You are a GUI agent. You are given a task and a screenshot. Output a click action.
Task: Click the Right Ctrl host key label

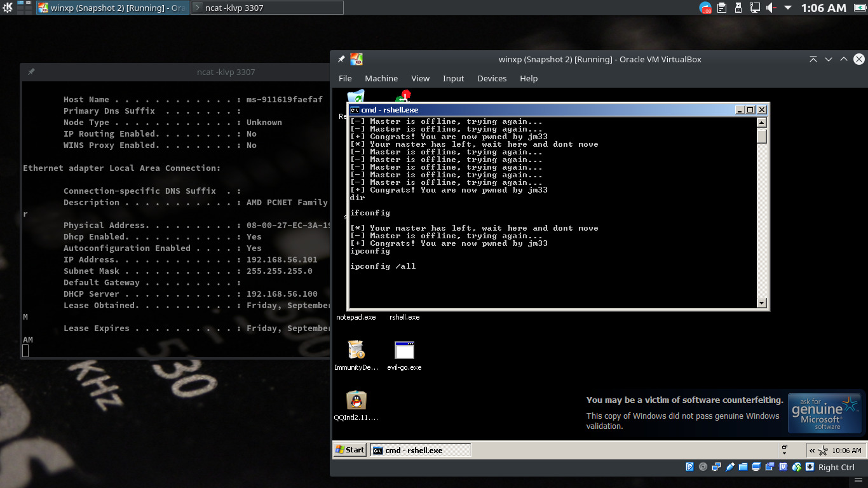pos(836,467)
